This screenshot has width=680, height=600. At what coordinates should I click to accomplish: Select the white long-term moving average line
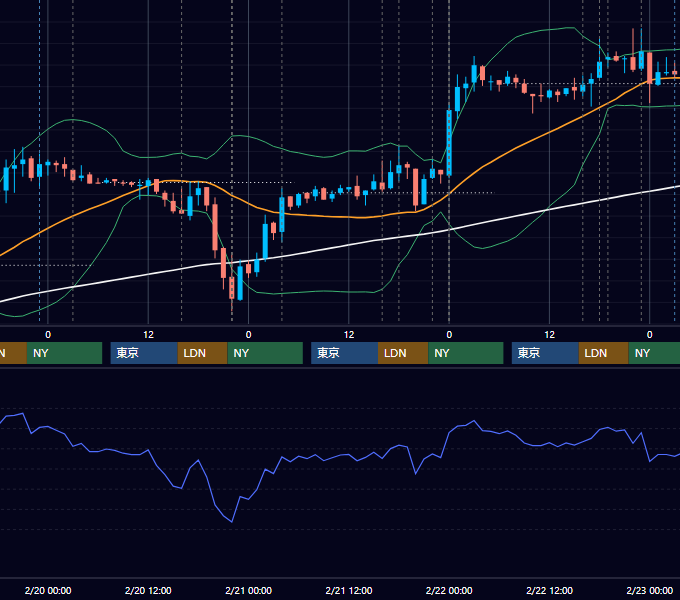click(x=347, y=245)
